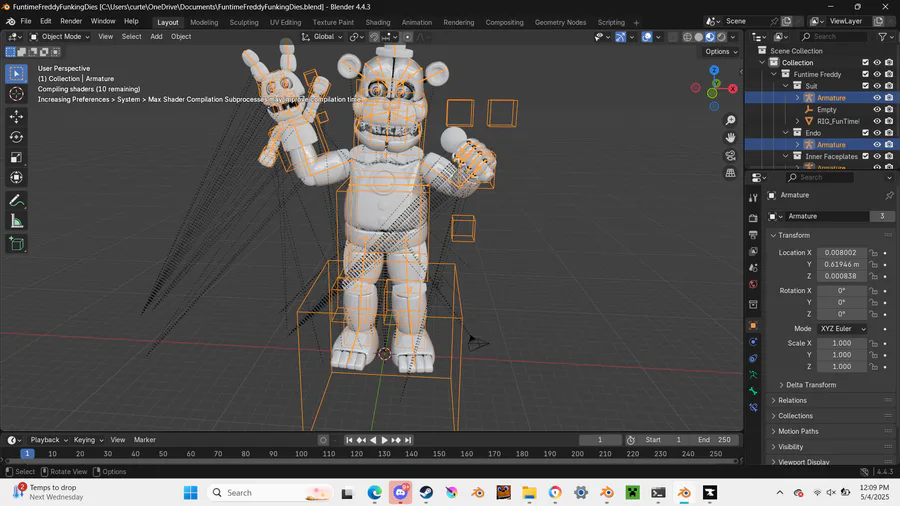Open the Object Mode dropdown
This screenshot has height=506, width=900.
click(x=60, y=37)
